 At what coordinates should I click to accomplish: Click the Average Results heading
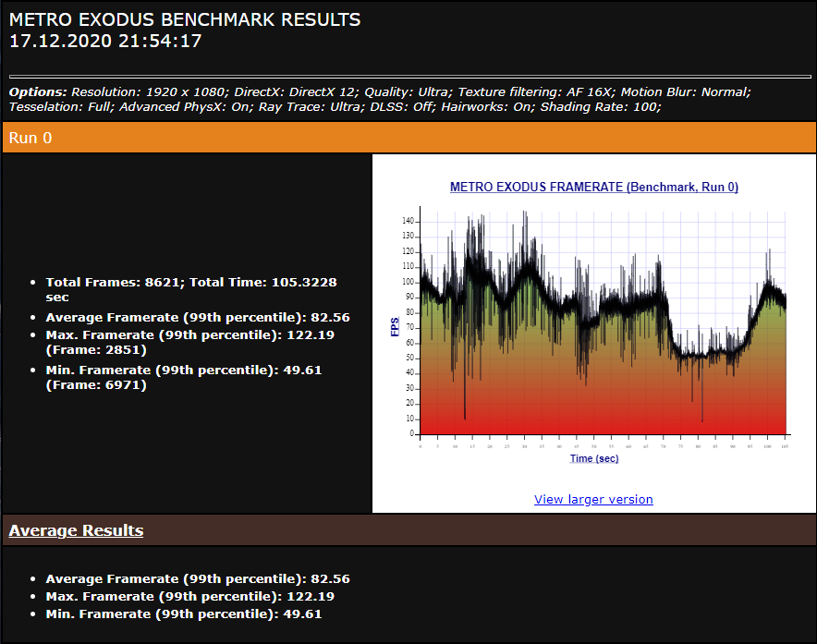pyautogui.click(x=76, y=530)
